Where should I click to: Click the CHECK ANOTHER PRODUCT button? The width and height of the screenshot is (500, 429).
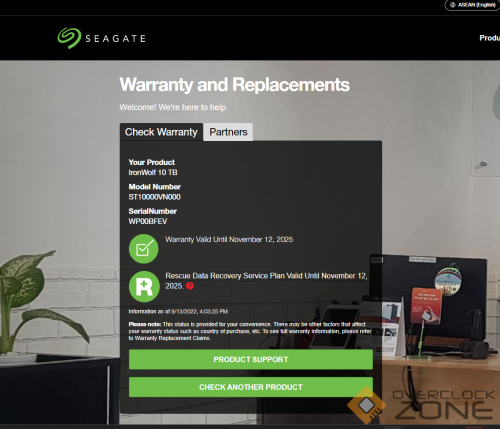[x=251, y=387]
